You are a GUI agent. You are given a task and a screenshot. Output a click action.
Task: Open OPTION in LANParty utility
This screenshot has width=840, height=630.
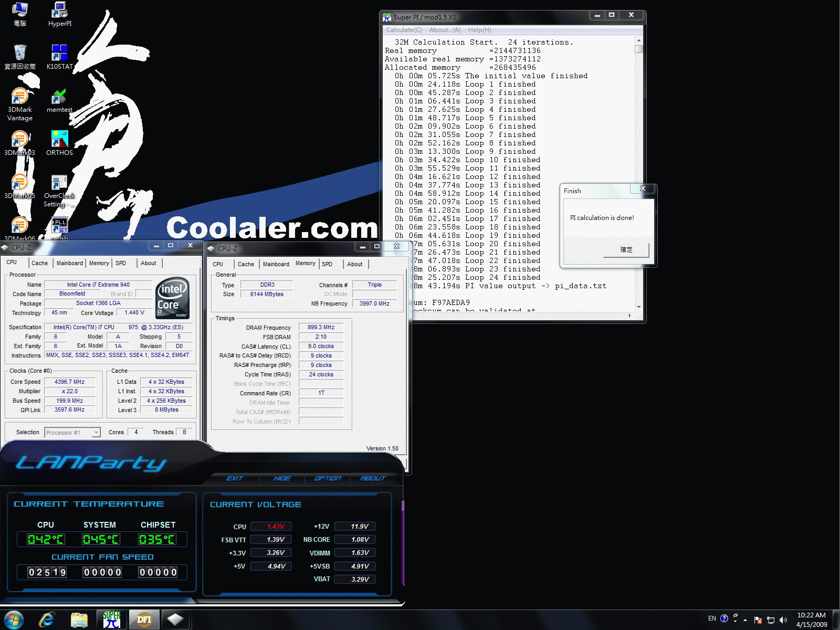click(328, 478)
